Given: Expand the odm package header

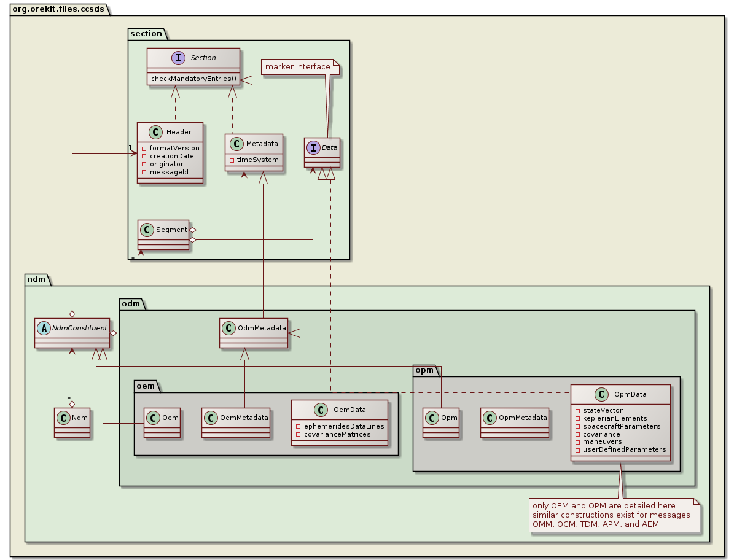Looking at the screenshot, I should coord(129,303).
